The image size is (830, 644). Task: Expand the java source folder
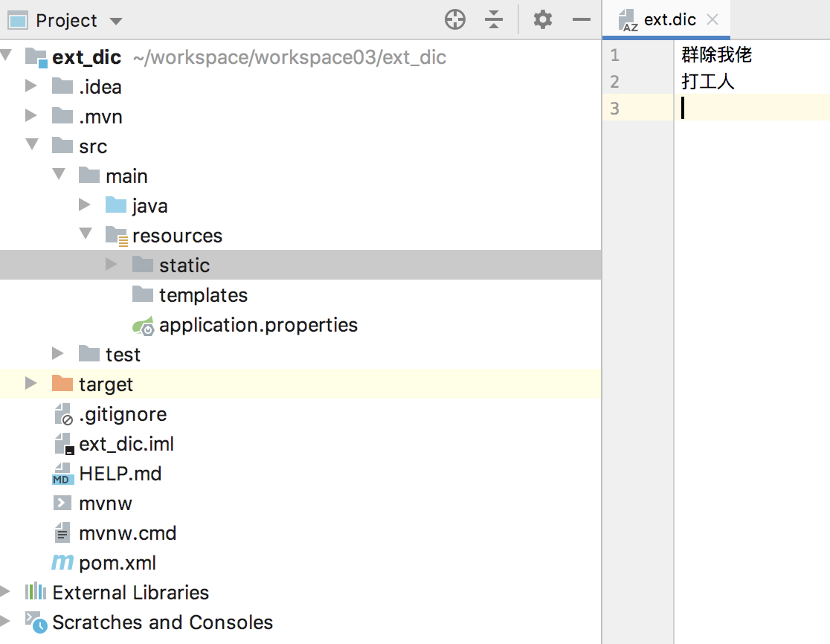tap(84, 205)
